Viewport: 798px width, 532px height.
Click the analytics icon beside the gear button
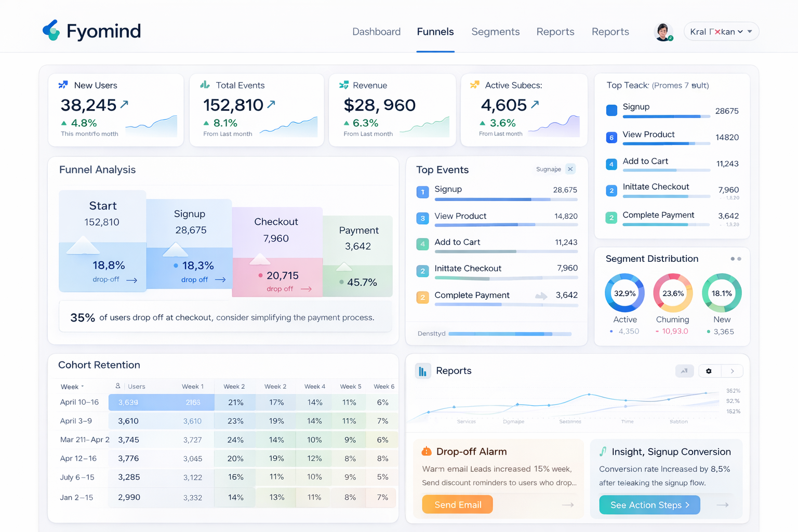click(x=684, y=371)
